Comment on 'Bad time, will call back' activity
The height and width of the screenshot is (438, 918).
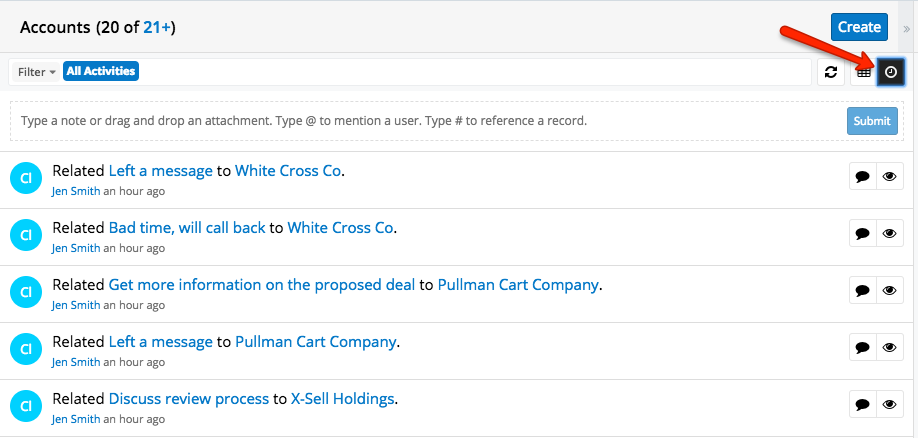tap(862, 234)
